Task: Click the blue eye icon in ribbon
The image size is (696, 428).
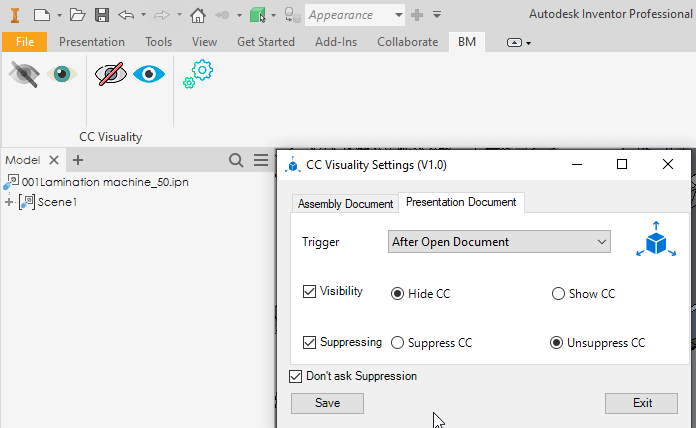Action: tap(149, 74)
